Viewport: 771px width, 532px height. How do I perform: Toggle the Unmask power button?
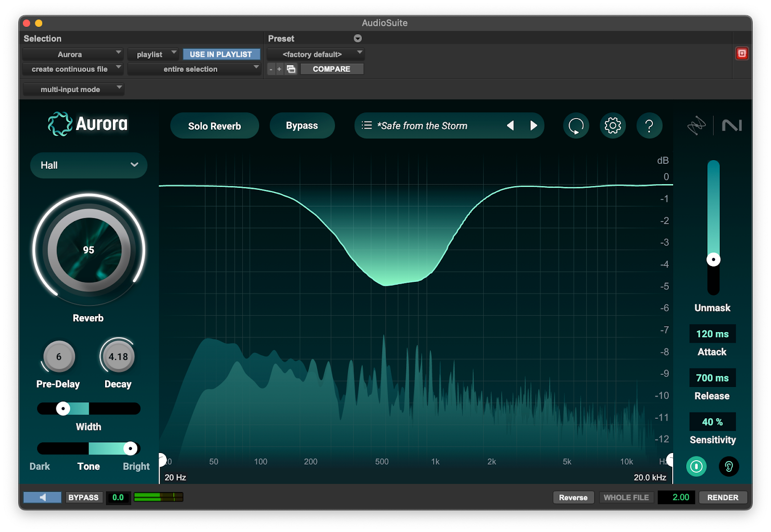coord(696,466)
